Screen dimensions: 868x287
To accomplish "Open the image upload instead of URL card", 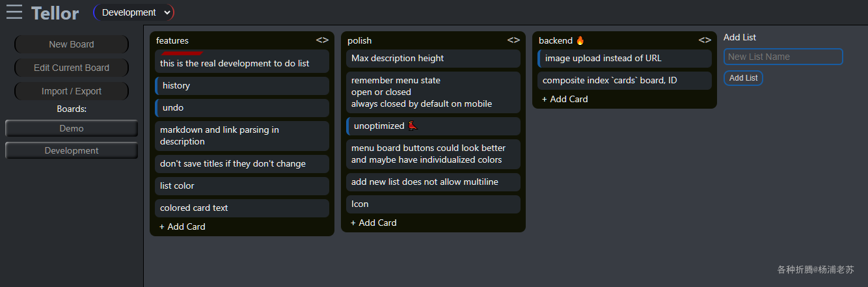I will point(625,58).
